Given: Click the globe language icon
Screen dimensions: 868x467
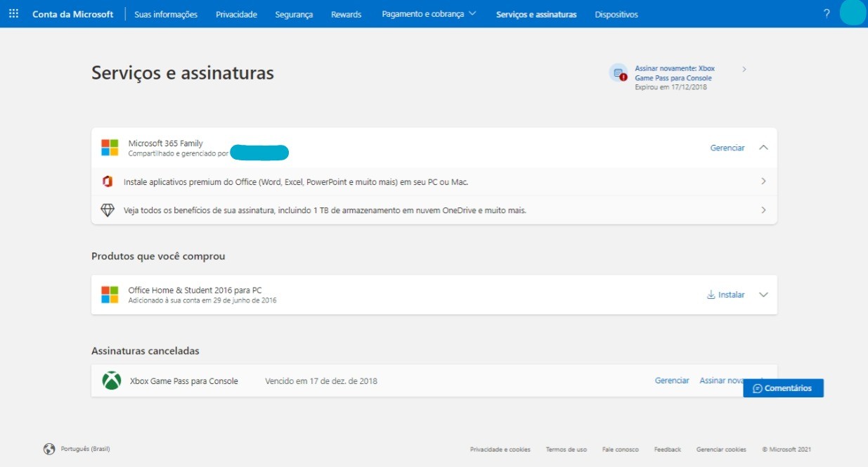Looking at the screenshot, I should [x=49, y=449].
